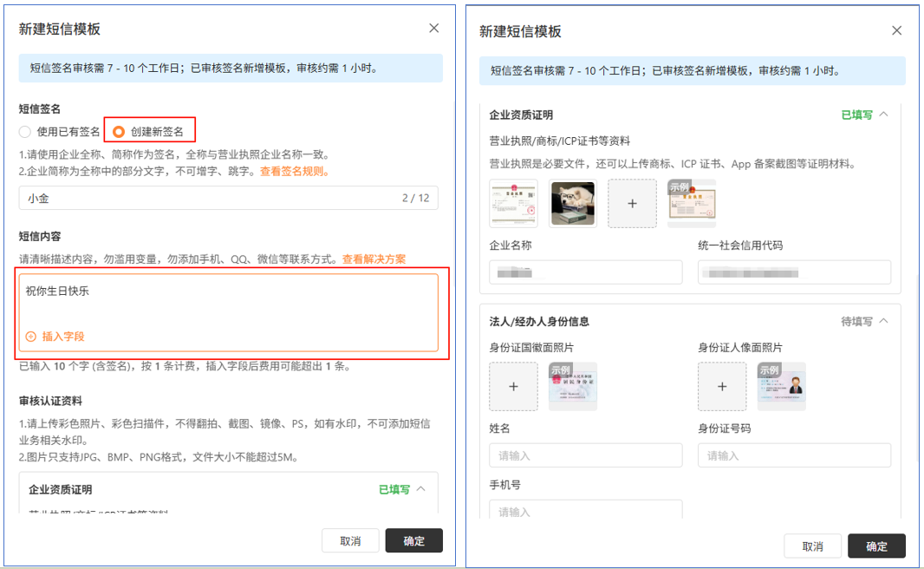Collapse the '法人/经办人身份信息' section
This screenshot has height=569, width=924.
pos(884,321)
